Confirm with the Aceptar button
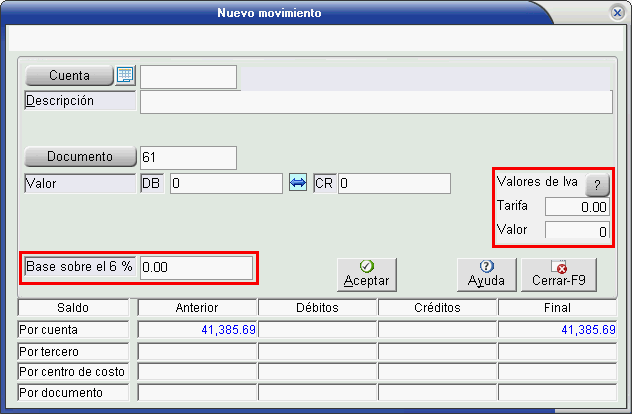This screenshot has height=414, width=632. coord(366,273)
